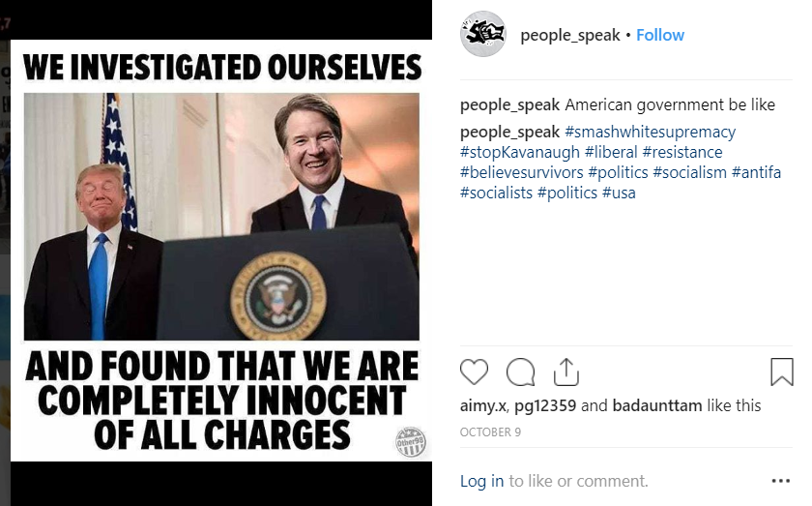The image size is (812, 506).
Task: Open #believesurvivors hashtag
Action: point(522,172)
